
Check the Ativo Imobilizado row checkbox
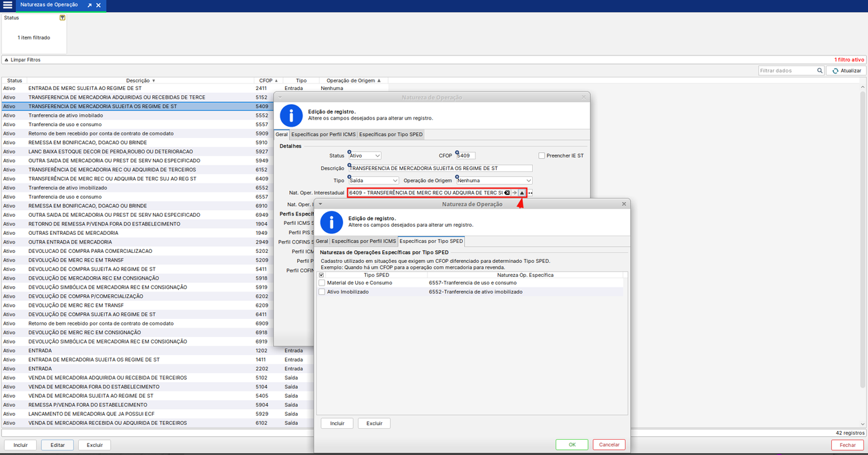[x=322, y=292]
